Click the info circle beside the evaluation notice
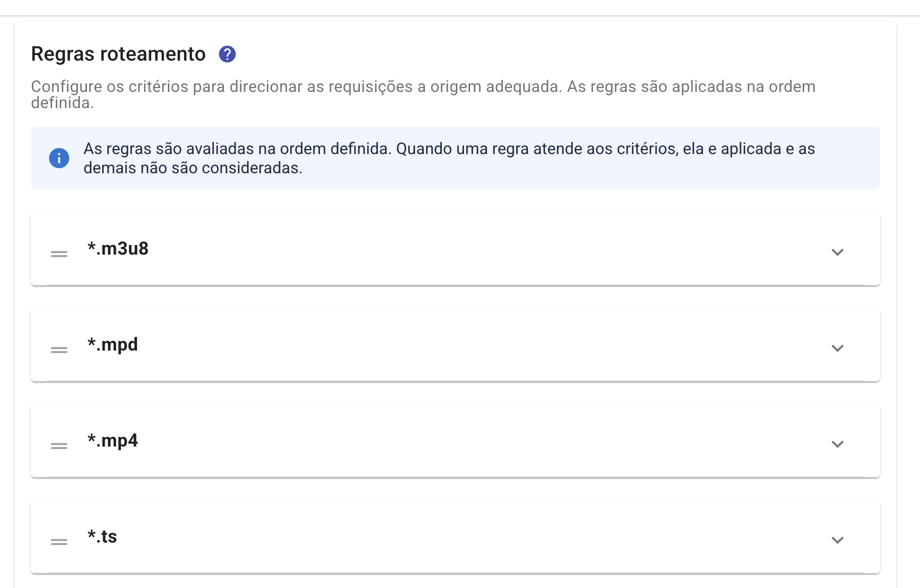The image size is (920, 588). click(x=59, y=158)
